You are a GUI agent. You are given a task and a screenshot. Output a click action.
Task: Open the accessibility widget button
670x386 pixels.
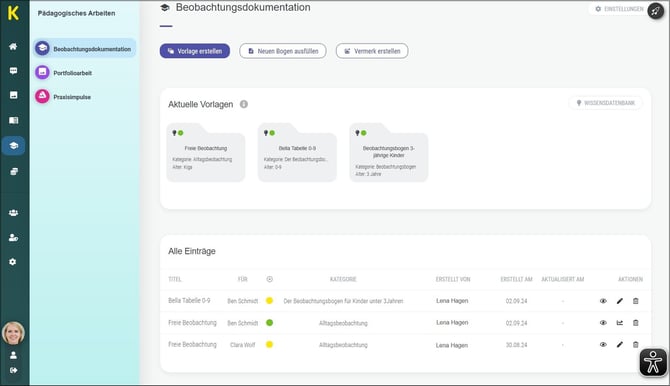(653, 362)
